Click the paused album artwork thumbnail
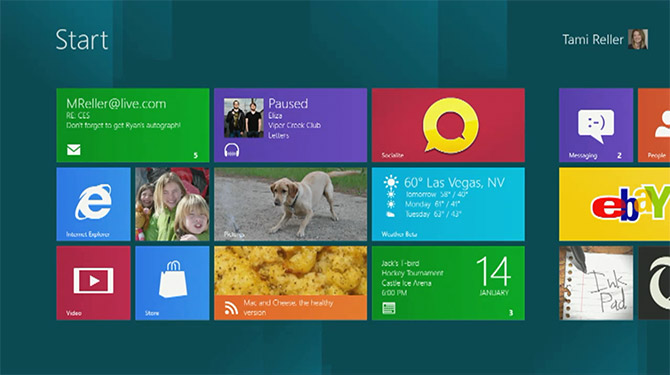This screenshot has width=670, height=375. 244,118
